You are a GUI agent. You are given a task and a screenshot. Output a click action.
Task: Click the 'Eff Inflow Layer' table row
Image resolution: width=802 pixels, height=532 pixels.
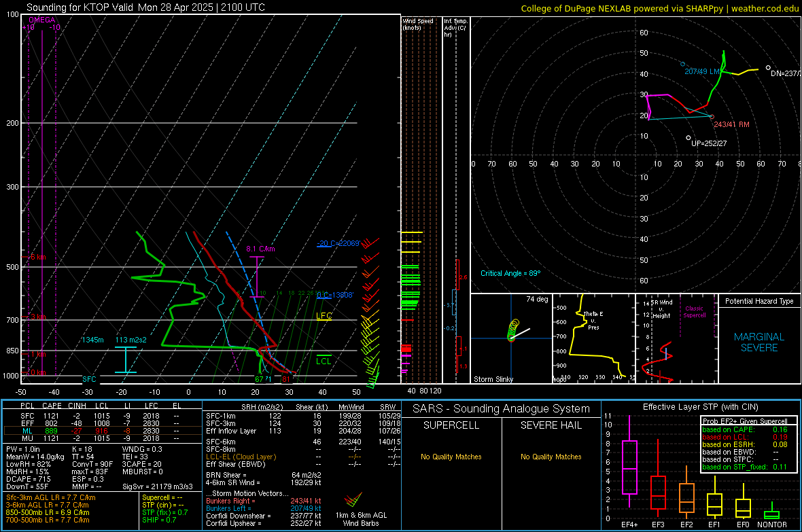click(x=303, y=431)
